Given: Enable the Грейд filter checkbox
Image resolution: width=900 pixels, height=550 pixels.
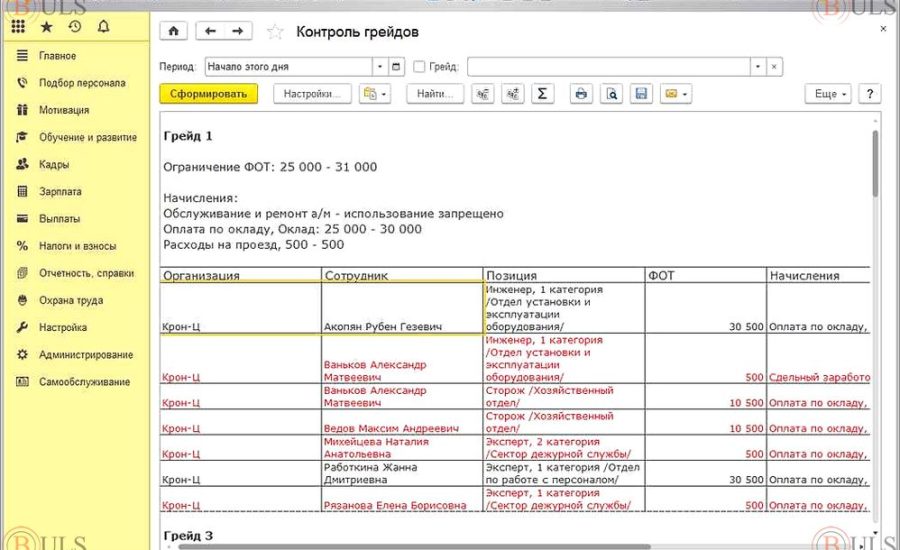Looking at the screenshot, I should pyautogui.click(x=419, y=67).
